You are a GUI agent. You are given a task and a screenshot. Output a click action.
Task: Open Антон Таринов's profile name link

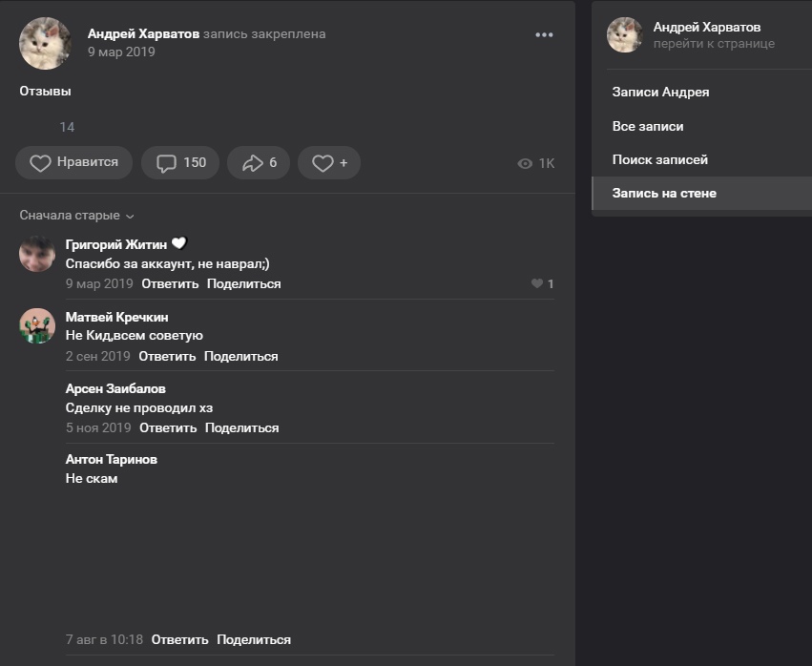[x=112, y=459]
